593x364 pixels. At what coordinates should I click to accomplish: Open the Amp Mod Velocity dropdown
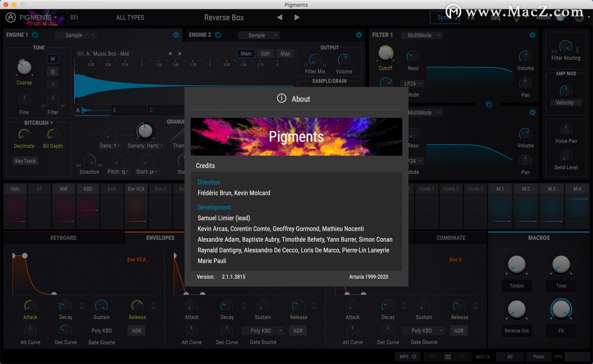point(566,103)
